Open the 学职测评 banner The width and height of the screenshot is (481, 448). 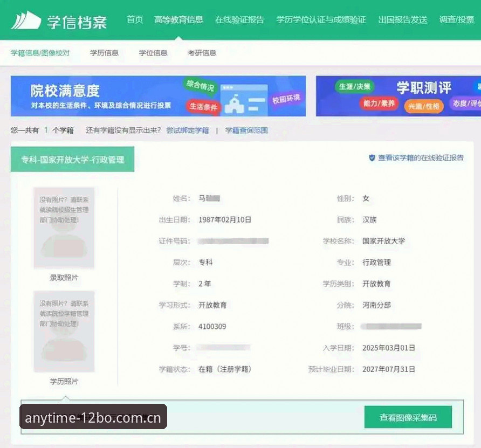point(398,96)
